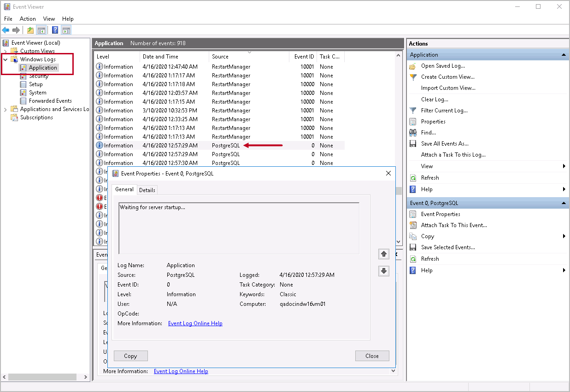Click the Find binoculars icon in Actions pane
570x392 pixels.
click(414, 132)
